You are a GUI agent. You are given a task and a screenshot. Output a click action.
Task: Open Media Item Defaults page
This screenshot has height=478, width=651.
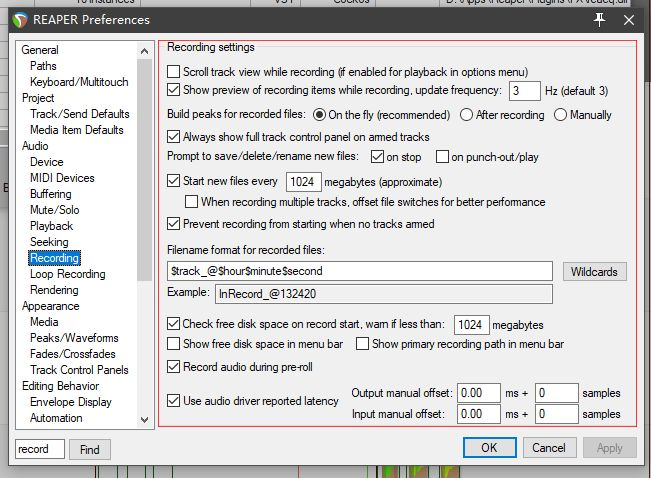[77, 130]
